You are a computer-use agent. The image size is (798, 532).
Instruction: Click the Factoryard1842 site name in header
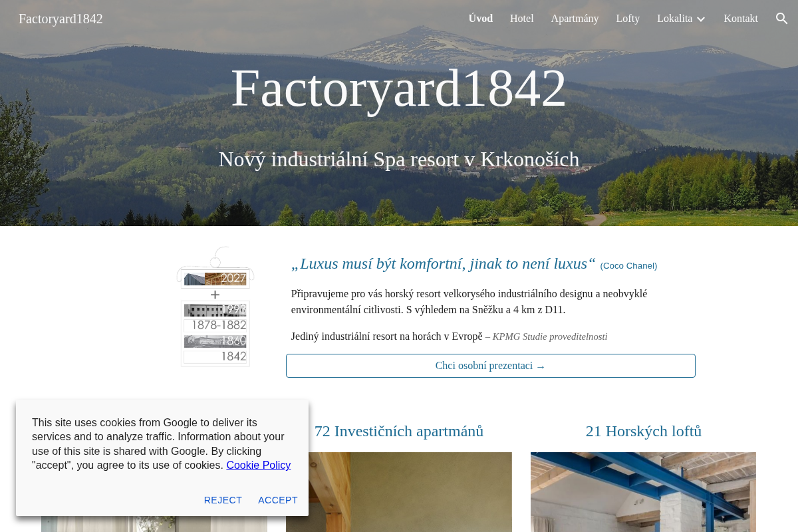tap(61, 19)
